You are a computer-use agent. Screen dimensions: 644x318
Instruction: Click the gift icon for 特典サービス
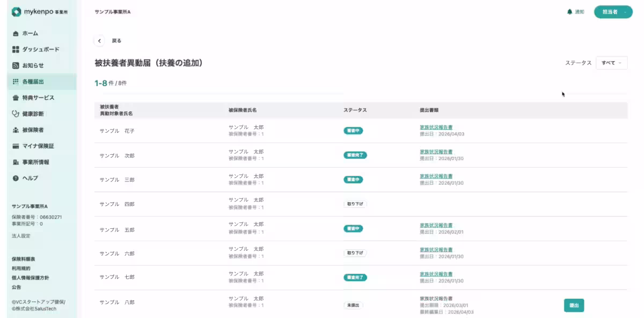click(x=16, y=98)
